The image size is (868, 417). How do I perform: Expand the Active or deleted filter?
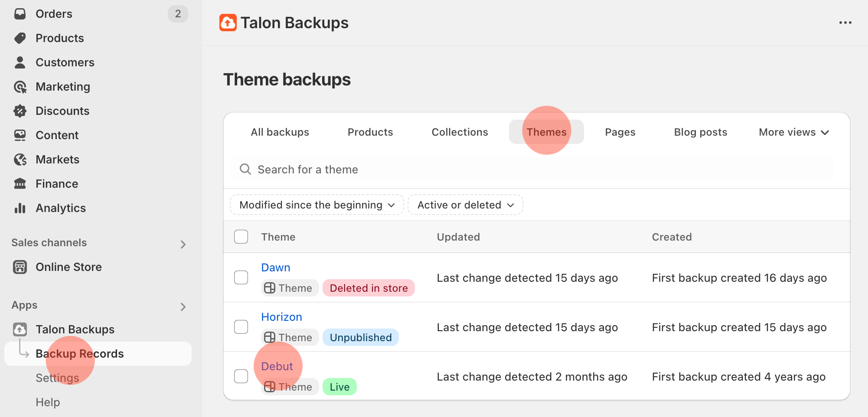[465, 205]
